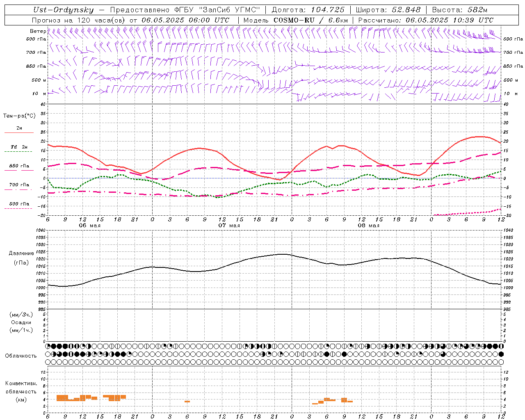Click the (мм/3ч.) precipitation unit label
The height and width of the screenshot is (420, 525).
pyautogui.click(x=21, y=315)
